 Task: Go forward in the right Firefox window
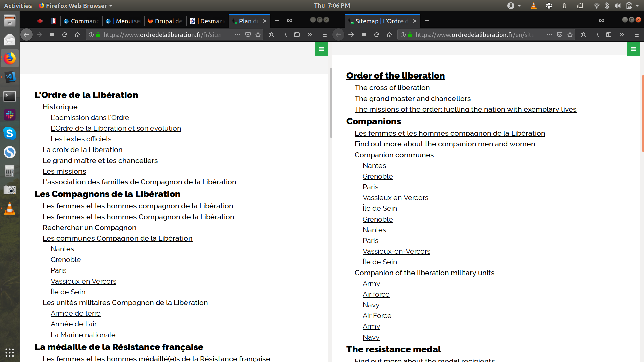351,35
